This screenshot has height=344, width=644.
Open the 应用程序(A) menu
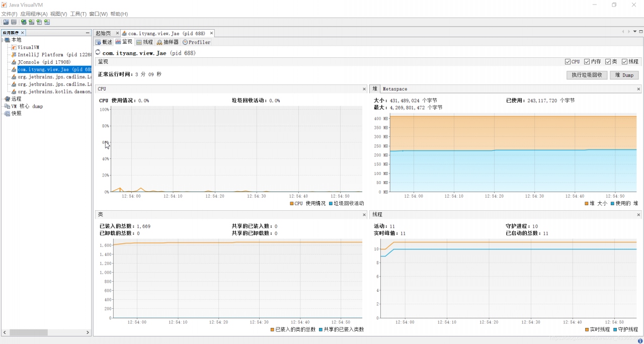pyautogui.click(x=34, y=14)
